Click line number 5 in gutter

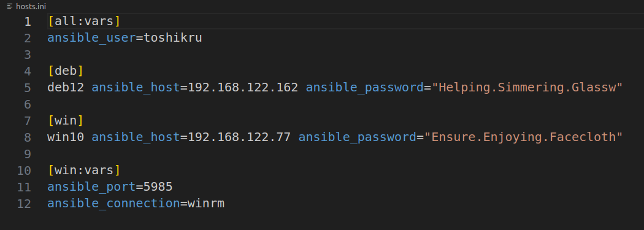click(28, 88)
